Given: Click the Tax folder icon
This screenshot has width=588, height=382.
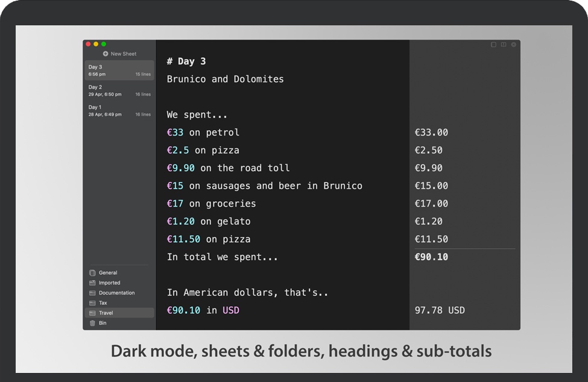Looking at the screenshot, I should (x=92, y=303).
